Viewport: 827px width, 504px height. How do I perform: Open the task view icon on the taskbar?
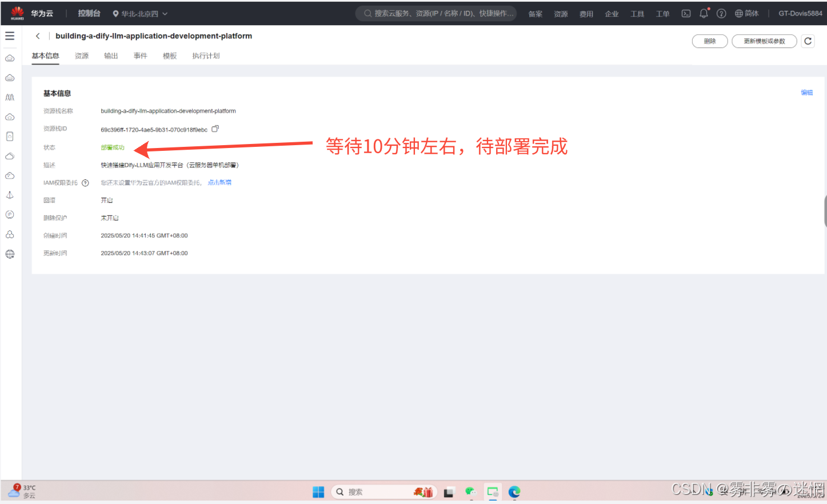click(x=449, y=492)
